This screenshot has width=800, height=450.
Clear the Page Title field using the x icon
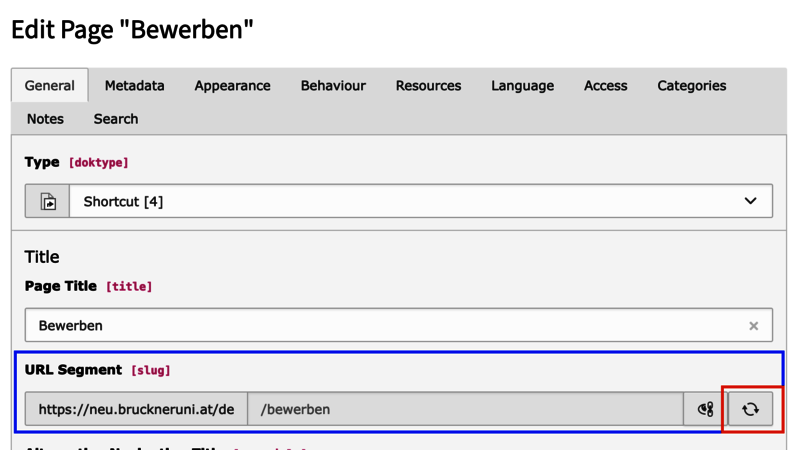pos(754,326)
